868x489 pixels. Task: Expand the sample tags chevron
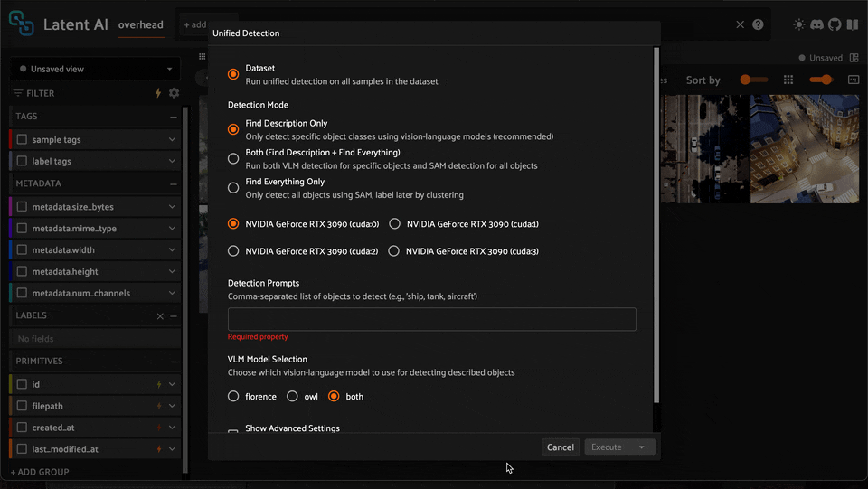pyautogui.click(x=172, y=139)
